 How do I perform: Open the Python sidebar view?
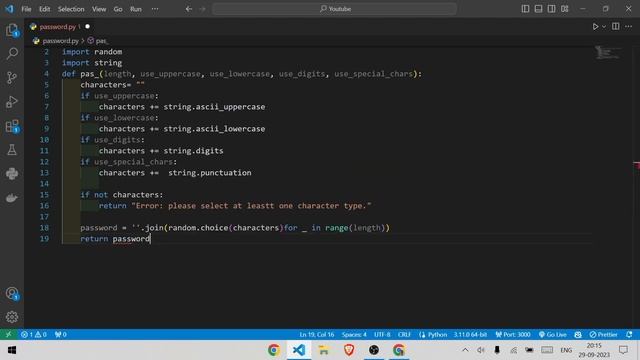click(x=12, y=174)
